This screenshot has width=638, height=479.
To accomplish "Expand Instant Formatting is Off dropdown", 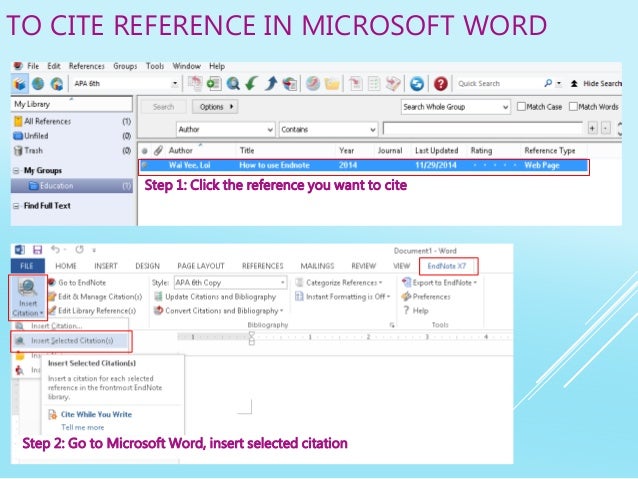I will click(343, 297).
